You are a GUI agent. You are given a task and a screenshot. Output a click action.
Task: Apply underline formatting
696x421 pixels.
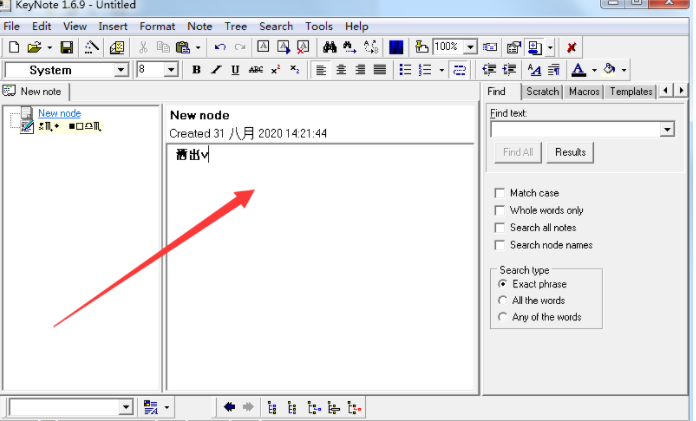(235, 70)
